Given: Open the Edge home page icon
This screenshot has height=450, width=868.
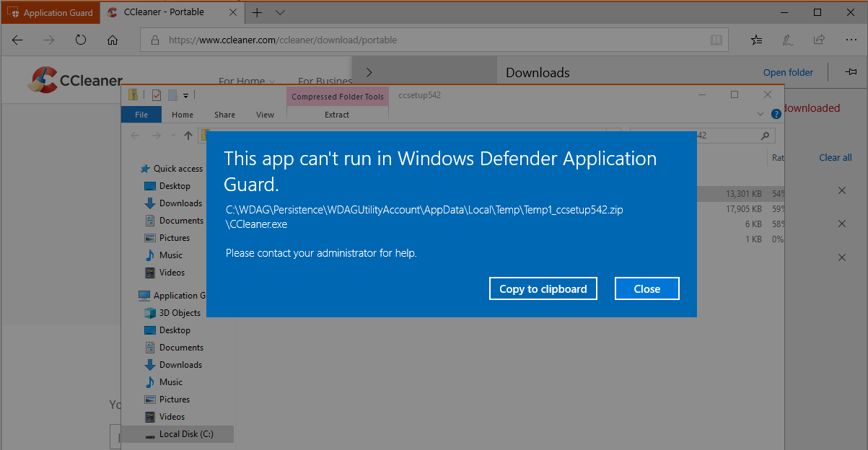Looking at the screenshot, I should point(113,40).
